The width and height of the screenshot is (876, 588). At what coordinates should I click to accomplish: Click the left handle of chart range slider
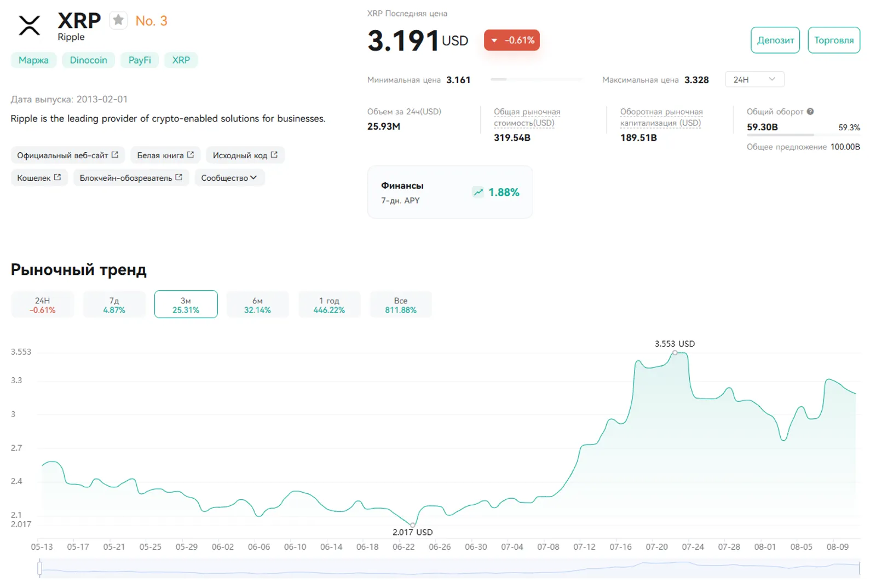39,568
